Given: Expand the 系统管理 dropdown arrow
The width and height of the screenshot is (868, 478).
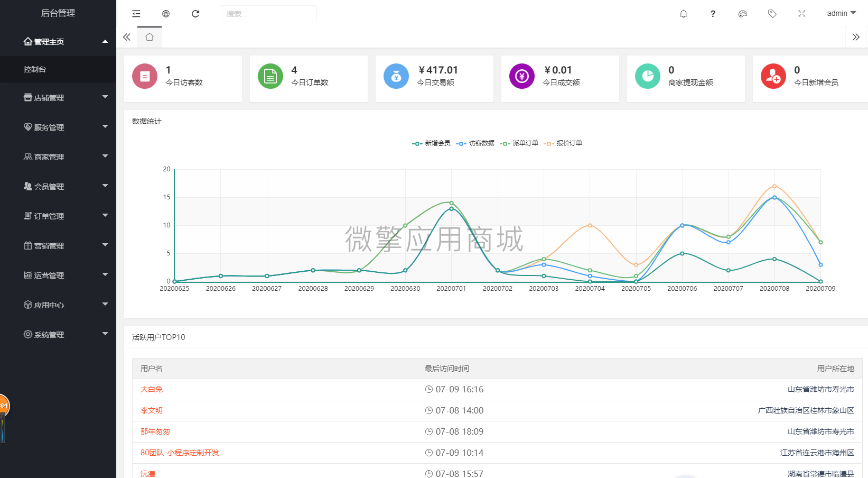Looking at the screenshot, I should click(105, 334).
